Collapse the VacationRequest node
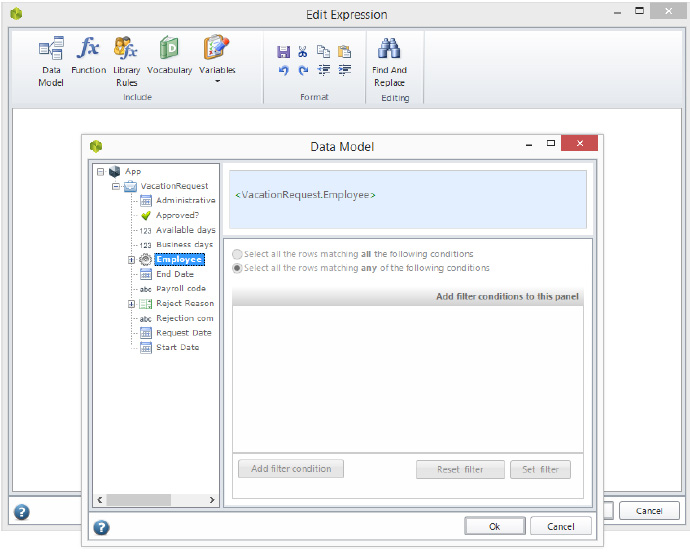This screenshot has height=552, width=690. (116, 186)
